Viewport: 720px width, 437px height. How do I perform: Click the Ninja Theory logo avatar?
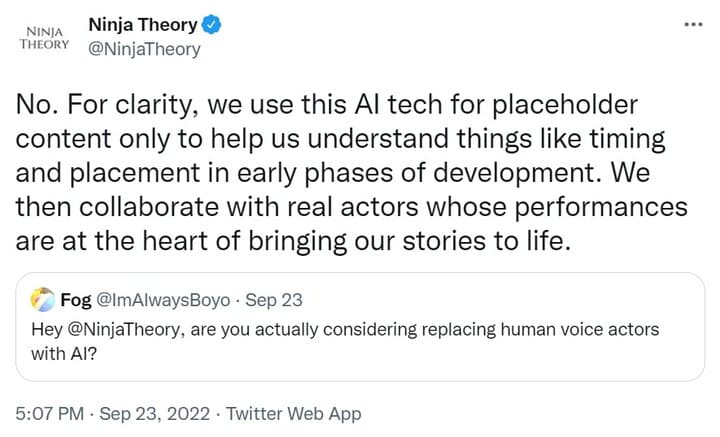(x=44, y=37)
